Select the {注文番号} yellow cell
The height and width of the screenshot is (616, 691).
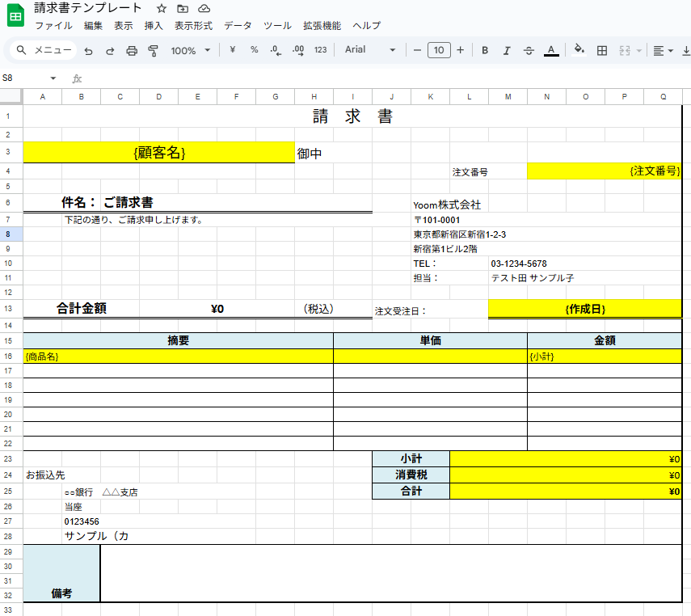(605, 171)
